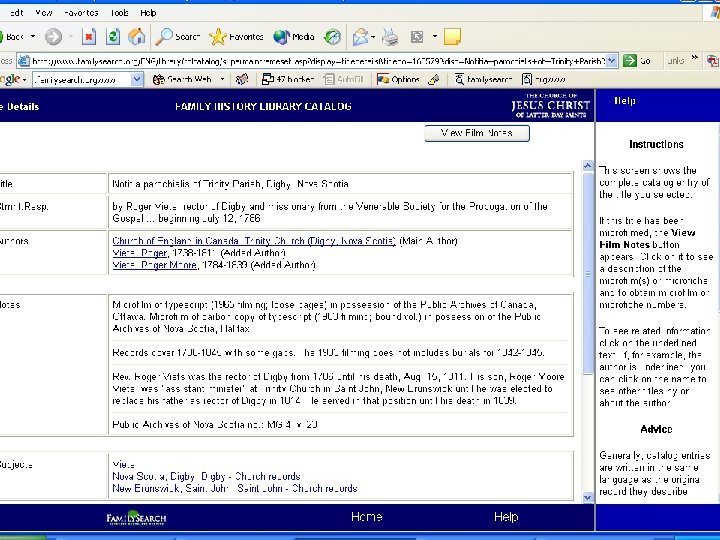Refresh the page with green arrows icon
Image resolution: width=720 pixels, height=540 pixels.
point(112,37)
